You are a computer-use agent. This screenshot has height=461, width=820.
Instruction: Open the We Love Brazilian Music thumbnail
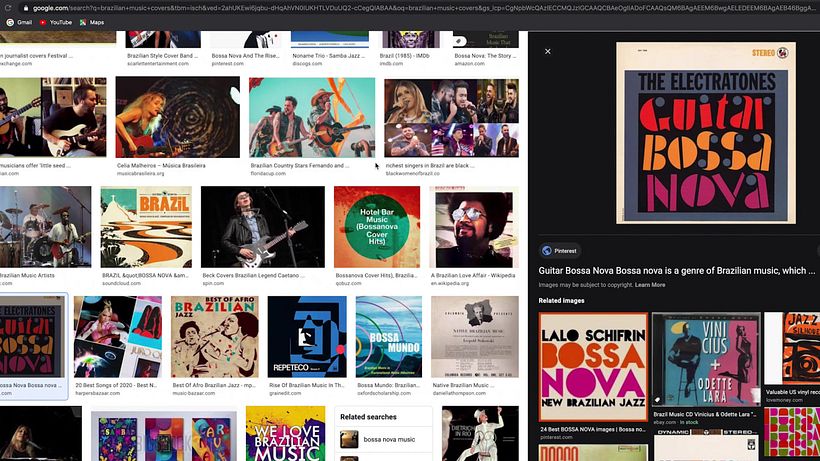pyautogui.click(x=286, y=433)
